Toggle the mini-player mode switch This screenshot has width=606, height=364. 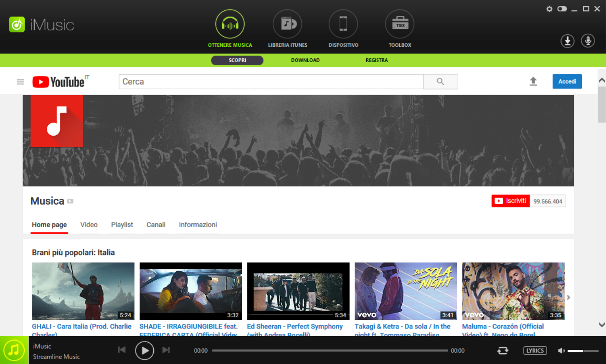(x=562, y=9)
